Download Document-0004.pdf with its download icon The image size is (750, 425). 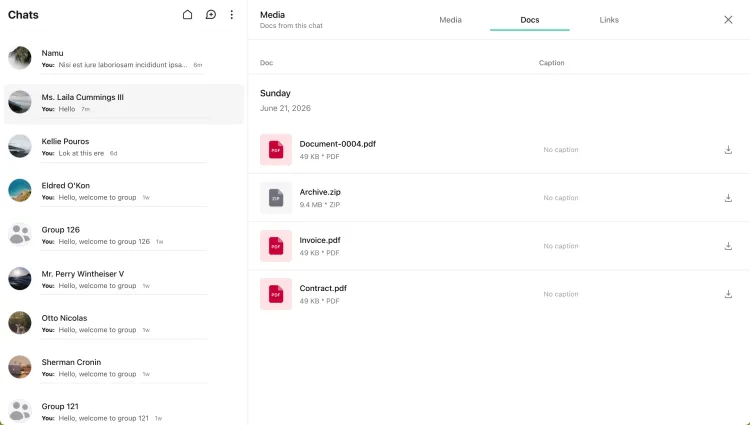click(x=728, y=150)
